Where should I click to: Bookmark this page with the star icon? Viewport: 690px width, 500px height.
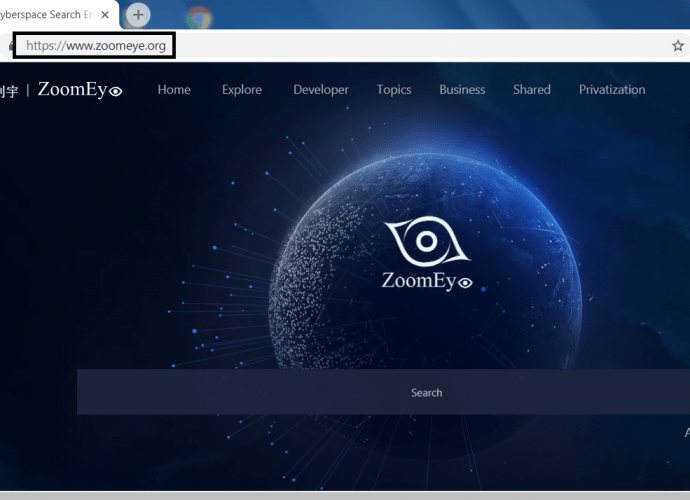tap(678, 46)
